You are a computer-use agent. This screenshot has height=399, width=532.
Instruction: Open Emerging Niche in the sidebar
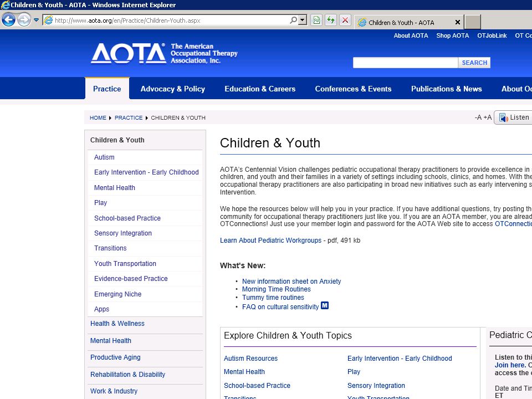pos(117,294)
